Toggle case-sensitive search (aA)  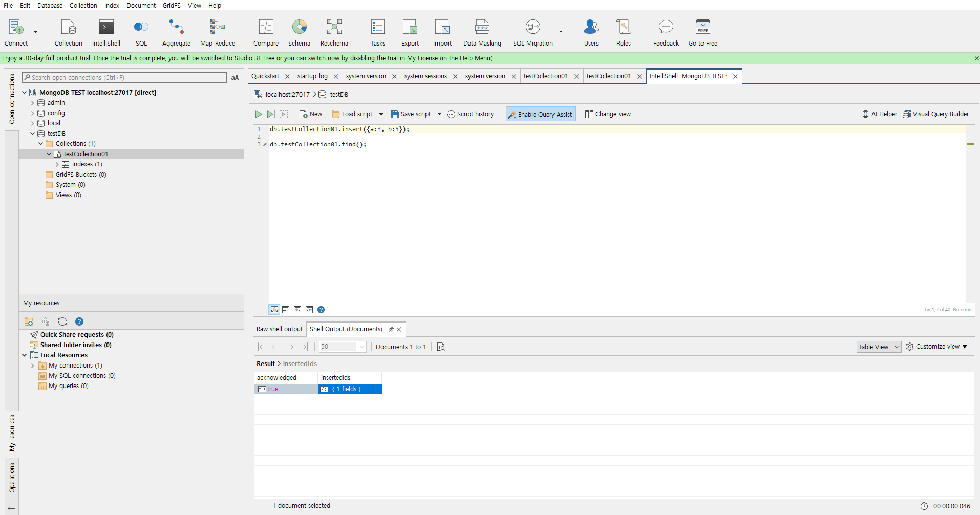pyautogui.click(x=235, y=78)
